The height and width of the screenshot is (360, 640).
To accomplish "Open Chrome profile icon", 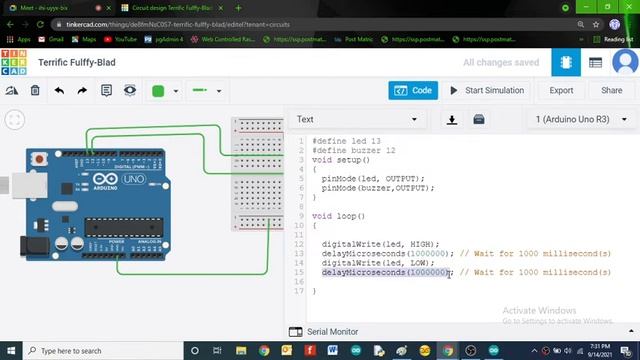I will coord(615,24).
